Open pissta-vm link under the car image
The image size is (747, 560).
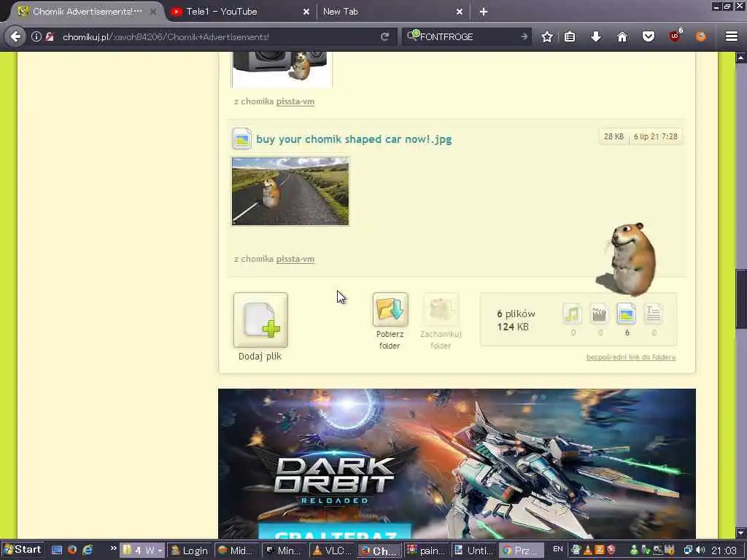(x=295, y=259)
